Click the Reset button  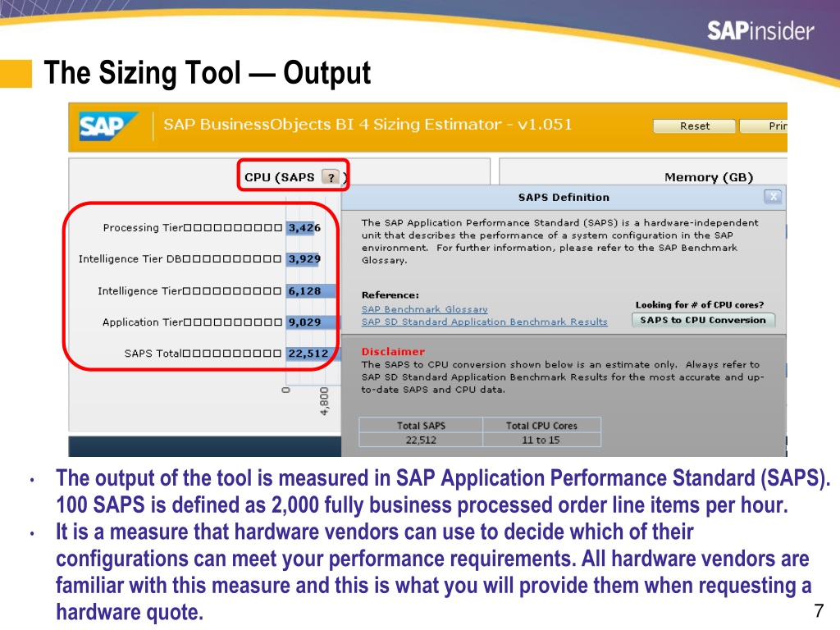(694, 126)
